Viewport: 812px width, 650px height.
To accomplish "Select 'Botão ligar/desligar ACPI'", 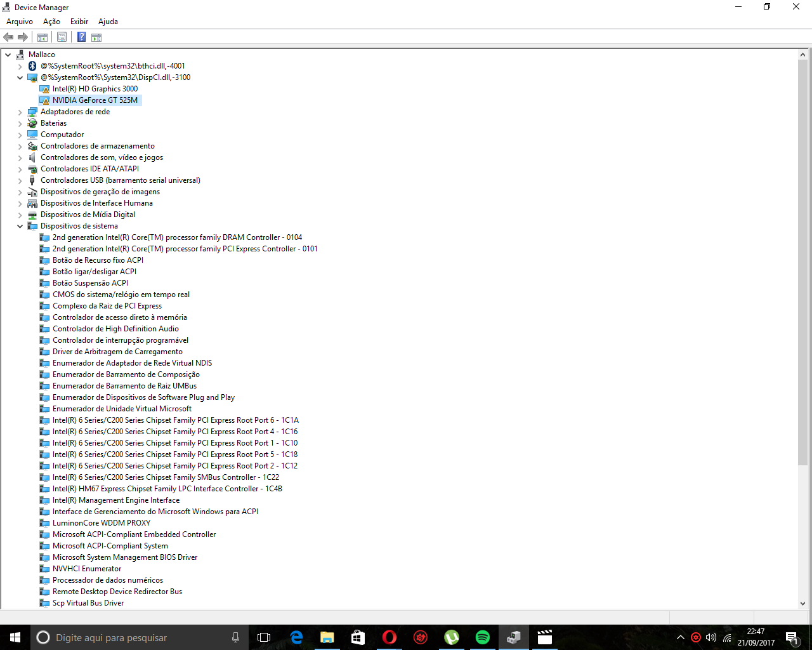I will click(x=95, y=272).
